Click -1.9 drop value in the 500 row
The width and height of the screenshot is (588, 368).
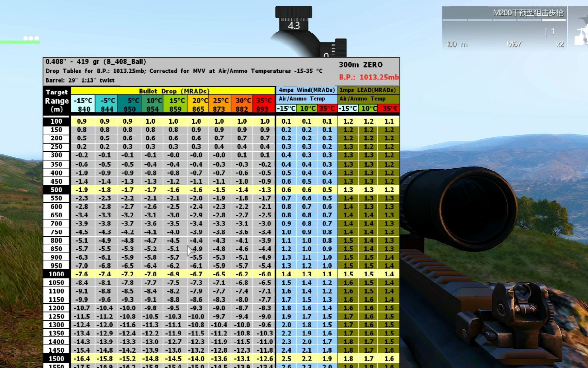click(82, 190)
